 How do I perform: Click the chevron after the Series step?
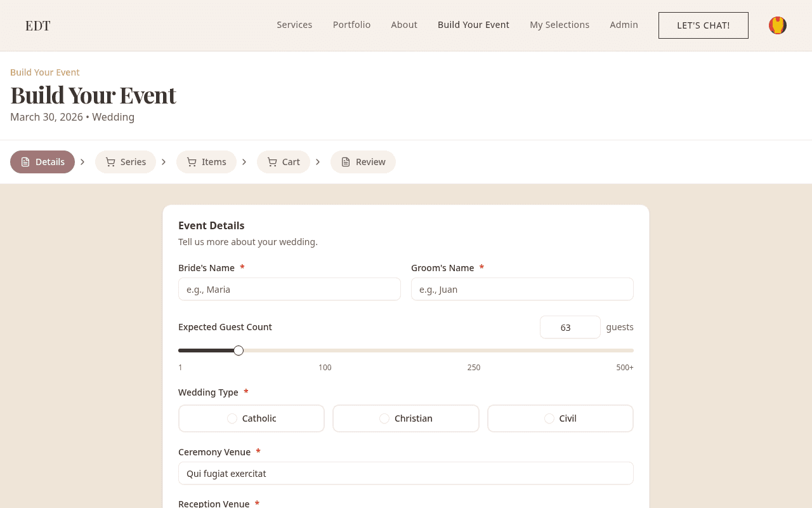tap(164, 162)
